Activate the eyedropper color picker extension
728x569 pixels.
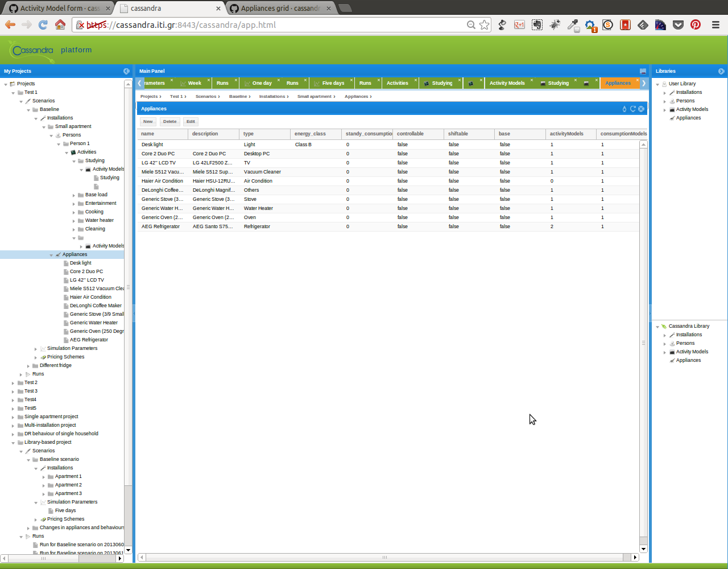click(572, 24)
